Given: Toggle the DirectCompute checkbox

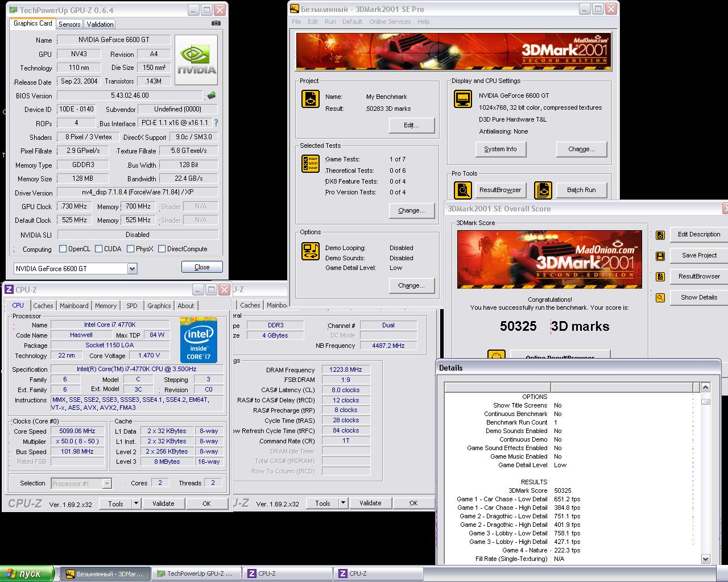Looking at the screenshot, I should pyautogui.click(x=162, y=248).
